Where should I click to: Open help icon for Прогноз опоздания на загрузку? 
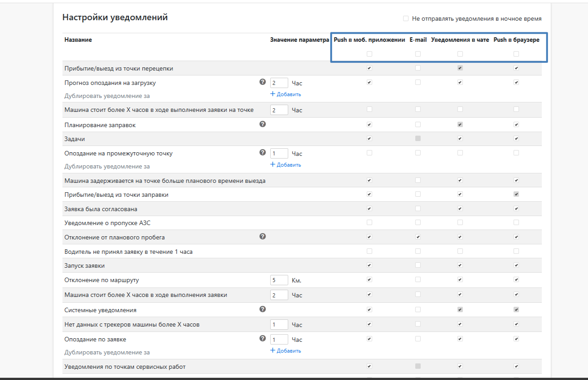pos(263,82)
